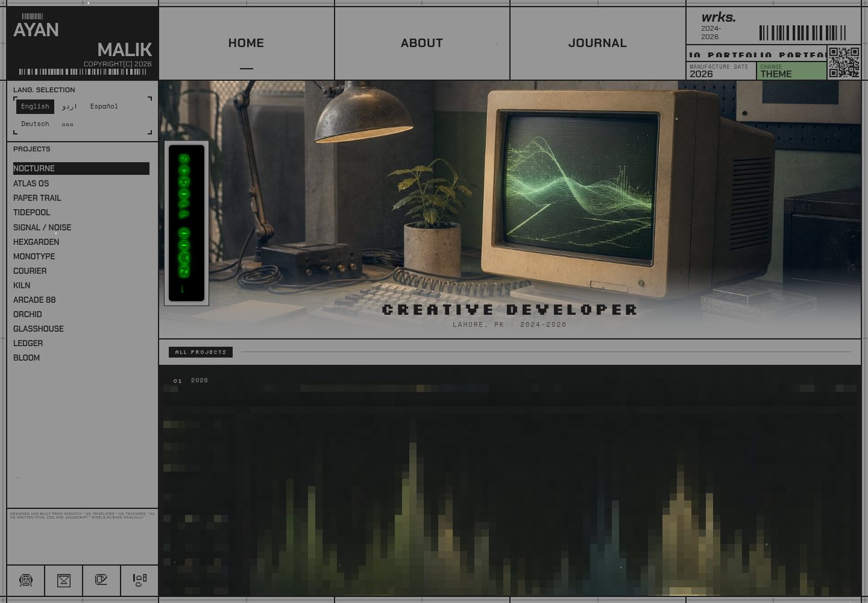Image resolution: width=868 pixels, height=603 pixels.
Task: Open the JOURNAL nav item
Action: pos(597,43)
